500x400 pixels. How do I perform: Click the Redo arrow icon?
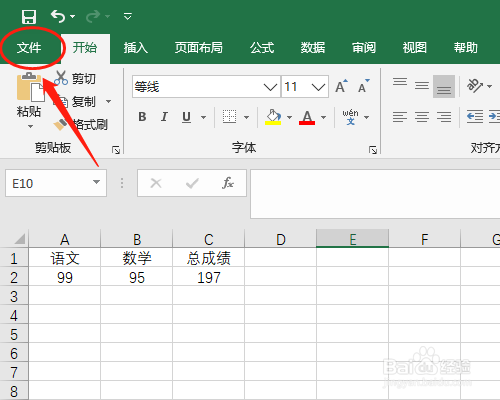tap(93, 16)
